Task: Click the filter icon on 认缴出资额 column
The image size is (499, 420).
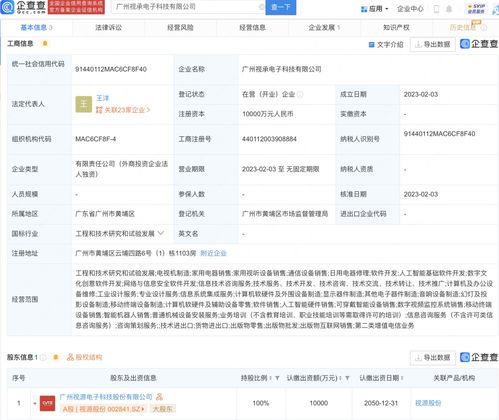Action: pyautogui.click(x=347, y=378)
